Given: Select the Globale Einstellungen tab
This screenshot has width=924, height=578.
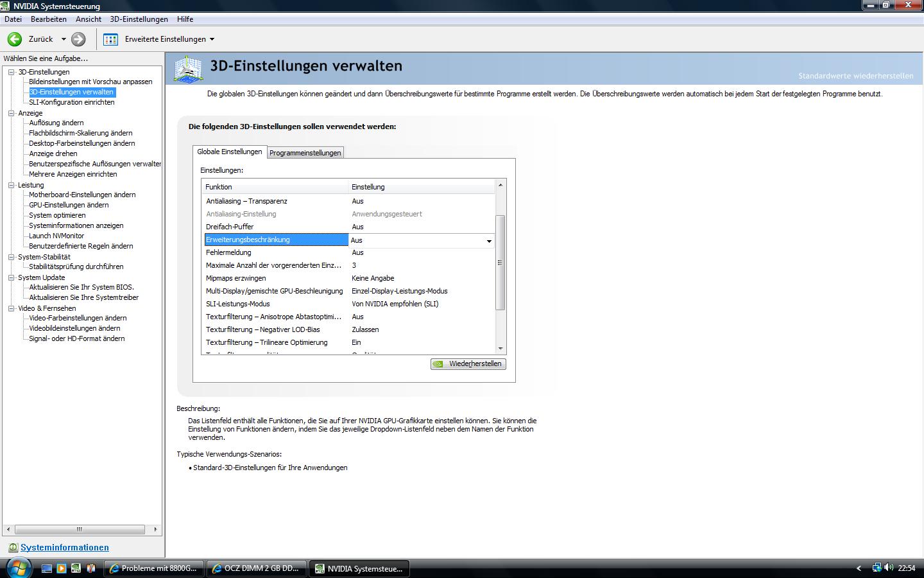Looking at the screenshot, I should coord(230,152).
